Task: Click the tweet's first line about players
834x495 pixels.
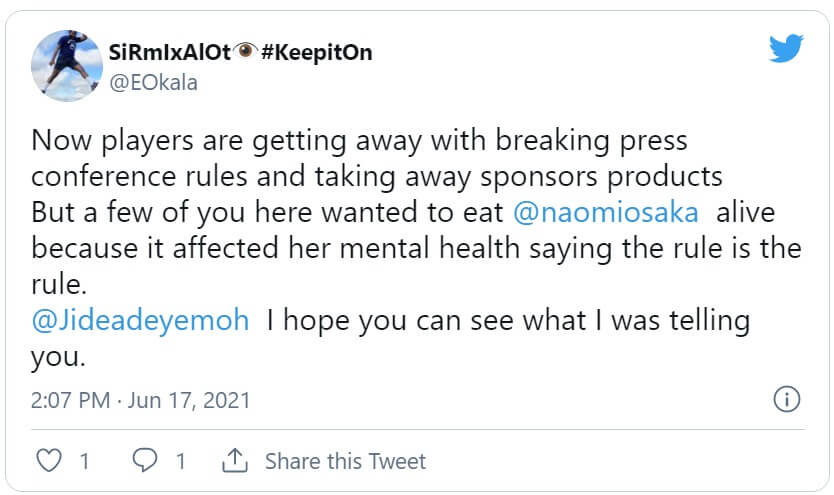Action: 359,140
